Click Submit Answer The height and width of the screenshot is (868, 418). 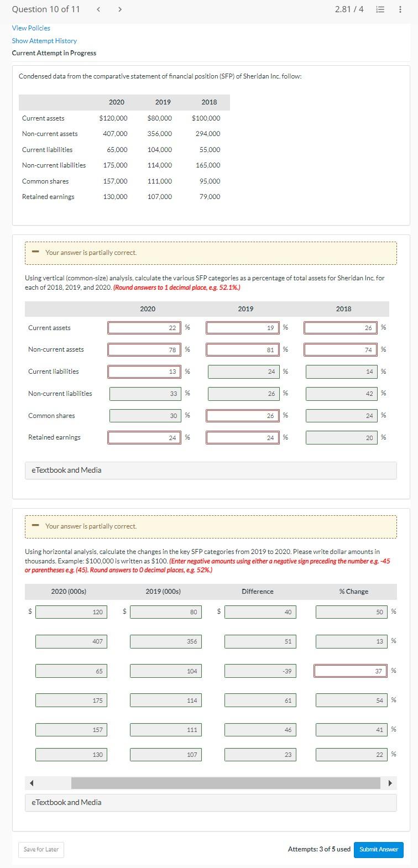(x=378, y=850)
